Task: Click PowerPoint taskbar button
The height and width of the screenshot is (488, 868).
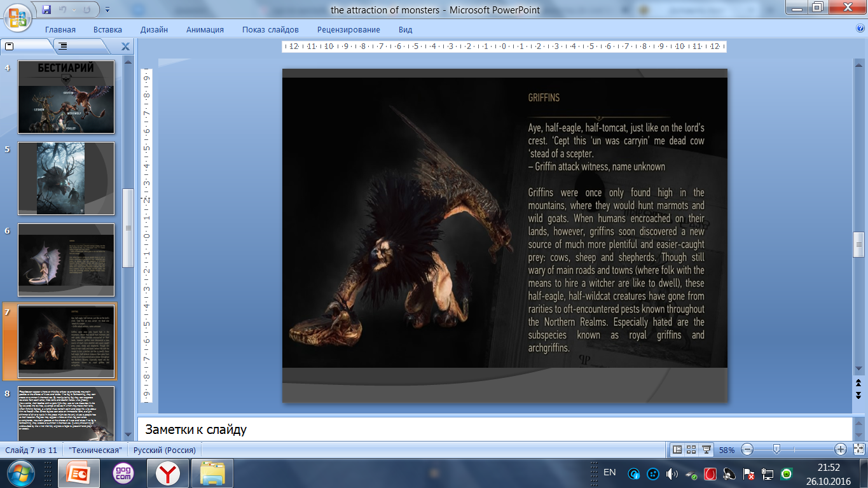Action: (79, 473)
